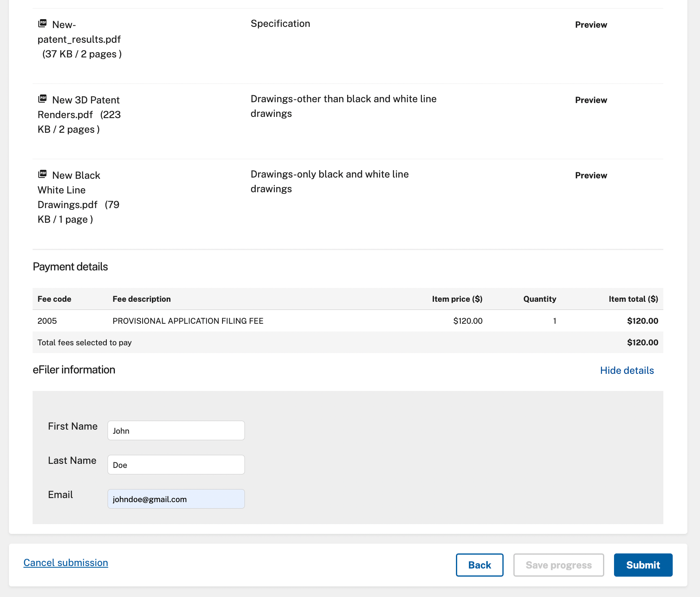Click PDF icon beside New-patent_results.pdf
The image size is (700, 597).
[x=42, y=23]
